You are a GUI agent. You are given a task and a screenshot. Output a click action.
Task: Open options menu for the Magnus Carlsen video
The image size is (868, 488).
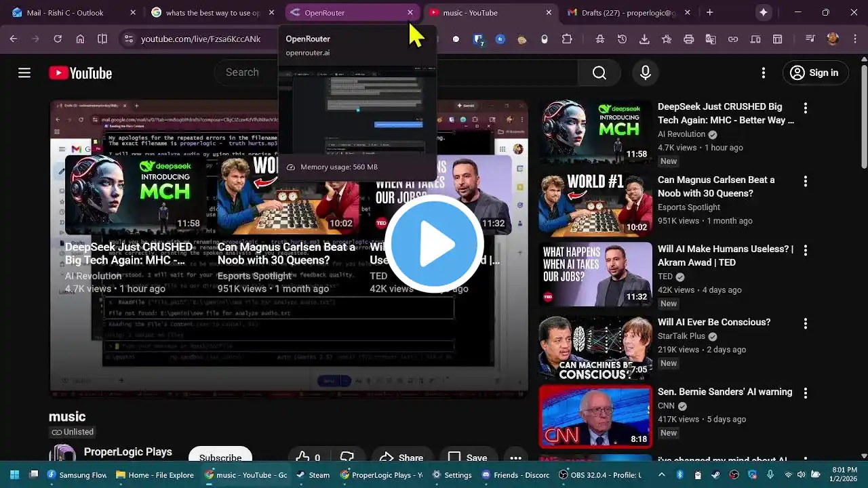806,182
